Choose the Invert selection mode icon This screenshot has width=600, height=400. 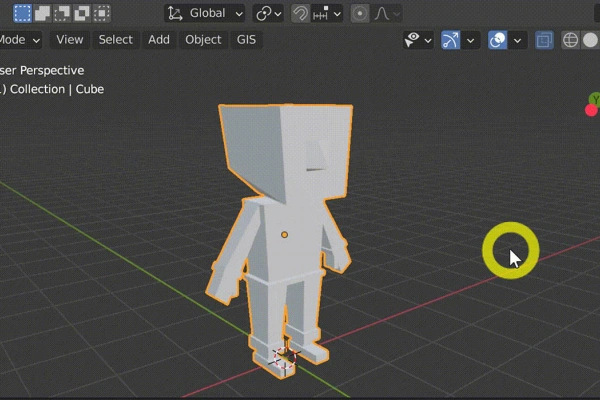coord(82,13)
